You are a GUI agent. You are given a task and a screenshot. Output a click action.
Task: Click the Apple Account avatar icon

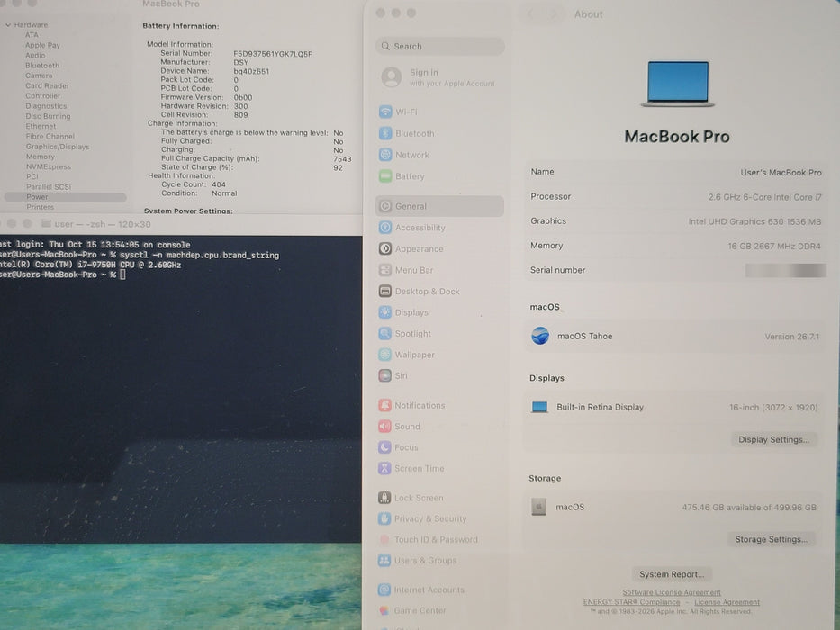coord(392,77)
